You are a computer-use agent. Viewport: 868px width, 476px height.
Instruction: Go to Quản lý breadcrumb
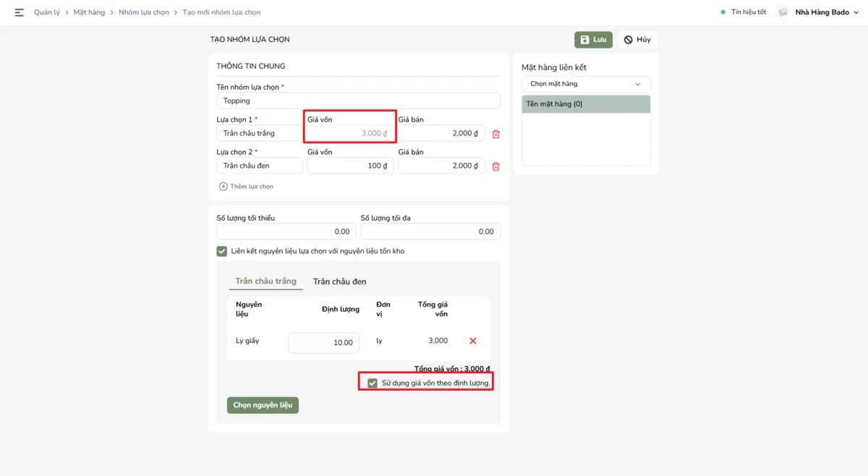[47, 12]
